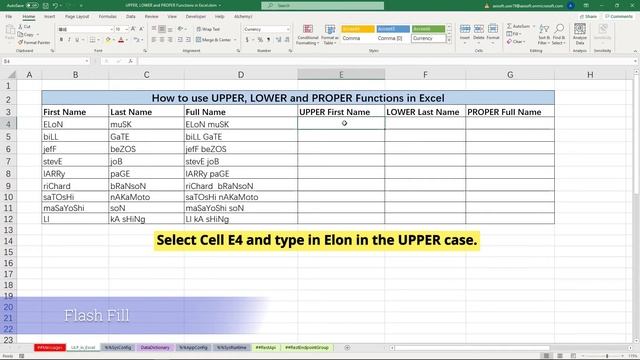Click the Increase Decimal icon

278,40
